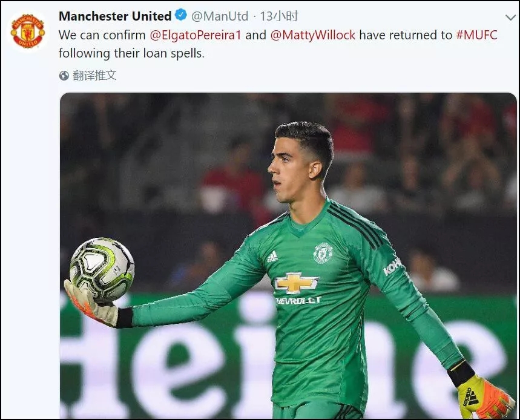Click the @ManUtd handle
The height and width of the screenshot is (420, 520).
tap(220, 16)
